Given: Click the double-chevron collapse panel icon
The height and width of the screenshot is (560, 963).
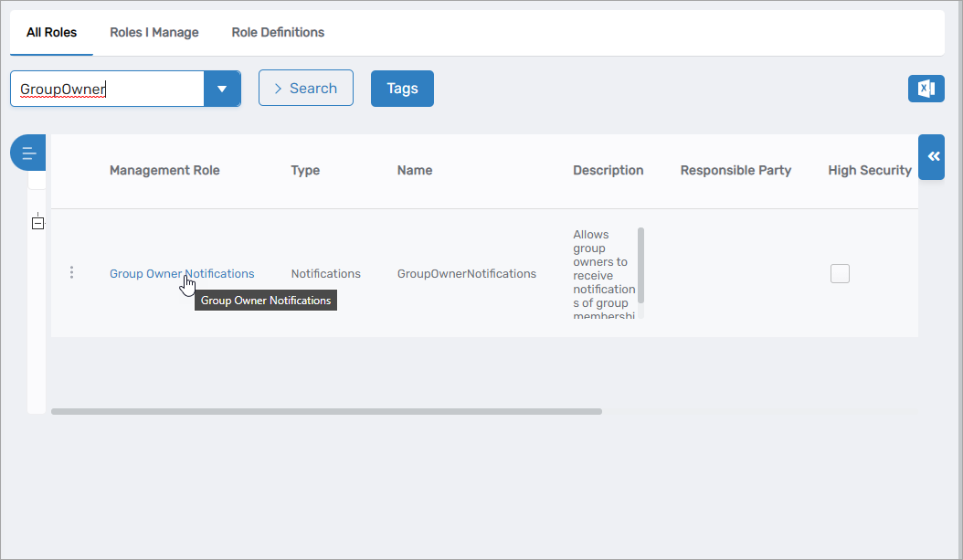Looking at the screenshot, I should pyautogui.click(x=932, y=157).
